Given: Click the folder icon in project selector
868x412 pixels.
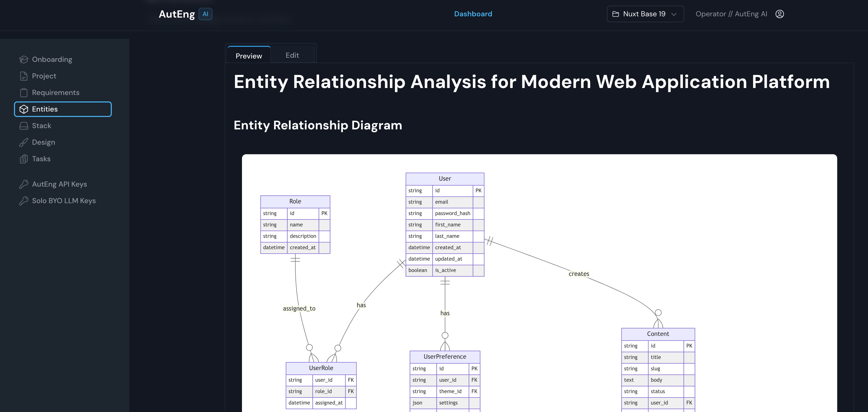Looking at the screenshot, I should (616, 14).
